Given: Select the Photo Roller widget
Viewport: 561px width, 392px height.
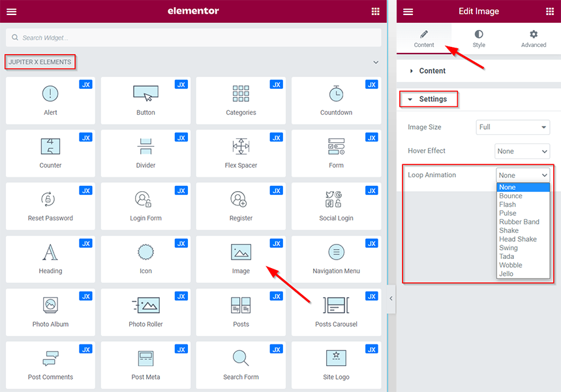Looking at the screenshot, I should (145, 312).
